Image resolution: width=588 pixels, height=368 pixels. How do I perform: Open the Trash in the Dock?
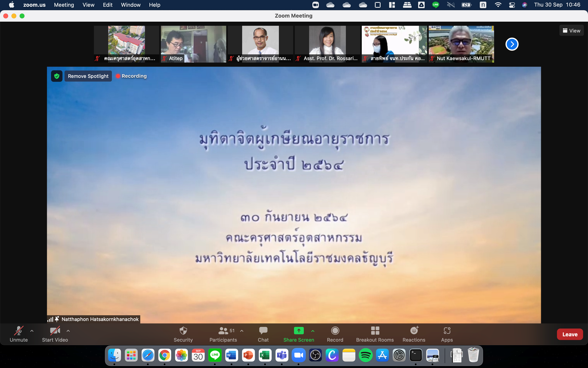pos(473,355)
